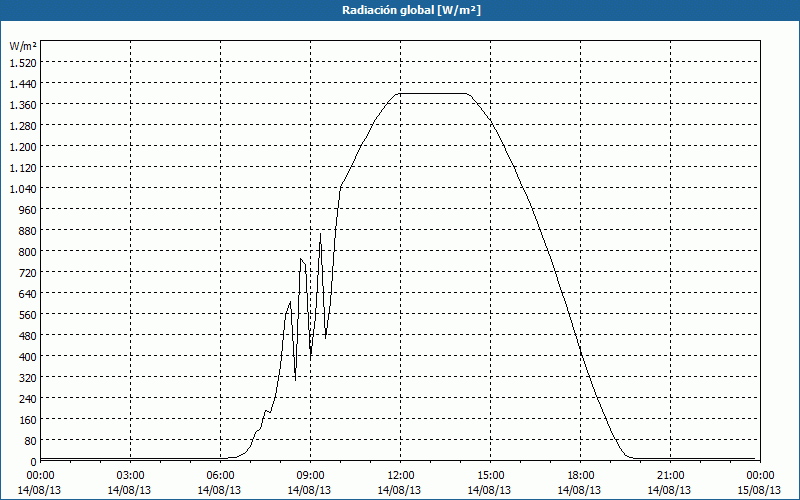Click the 15/08/13 date label
The image size is (800, 500).
click(x=760, y=490)
